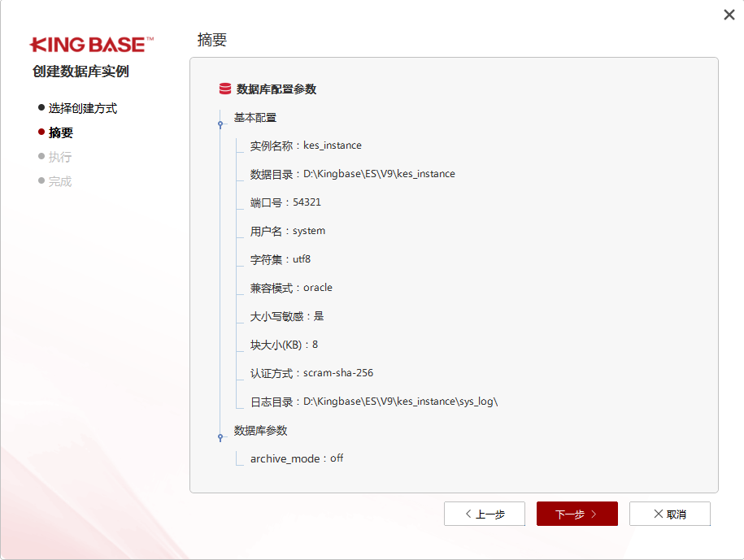
Task: Collapse the 数据库参数 tree node
Action: coord(220,437)
